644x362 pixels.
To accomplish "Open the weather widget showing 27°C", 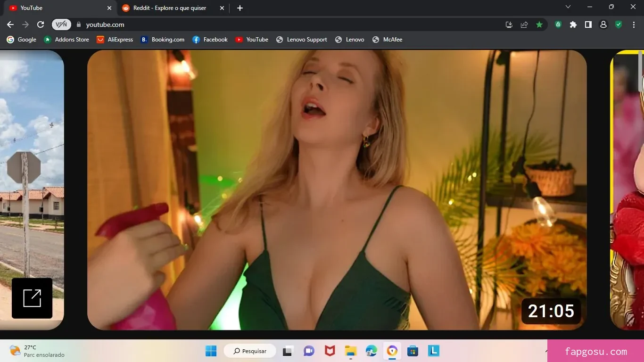I will pos(37,351).
